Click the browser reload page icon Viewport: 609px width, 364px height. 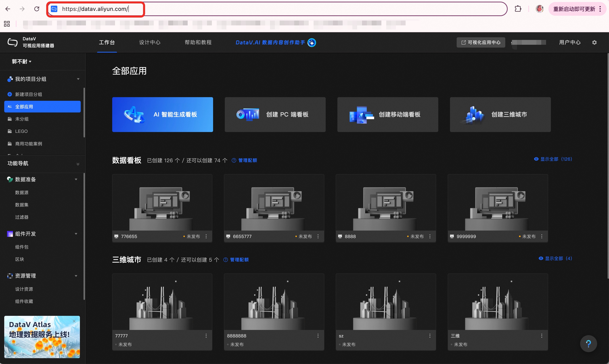[37, 9]
